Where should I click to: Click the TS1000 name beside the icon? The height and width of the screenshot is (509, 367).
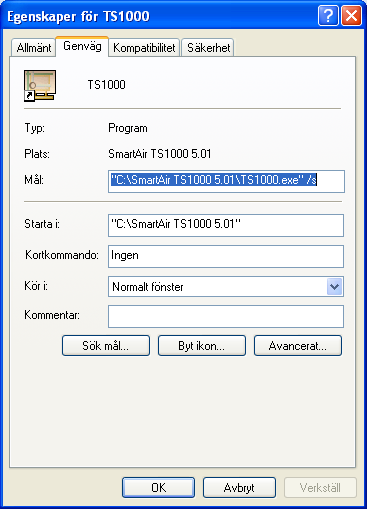pos(106,85)
